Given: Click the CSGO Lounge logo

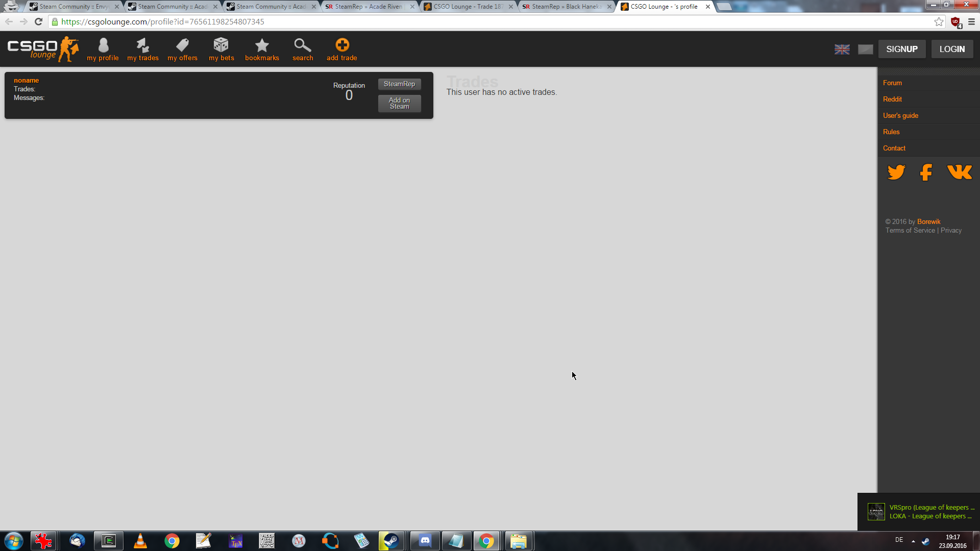Looking at the screenshot, I should (43, 49).
